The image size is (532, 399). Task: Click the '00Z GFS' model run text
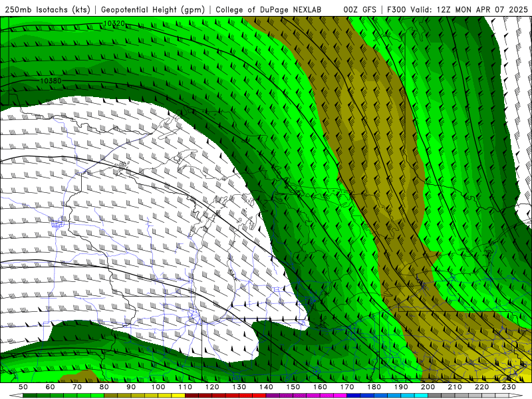360,9
